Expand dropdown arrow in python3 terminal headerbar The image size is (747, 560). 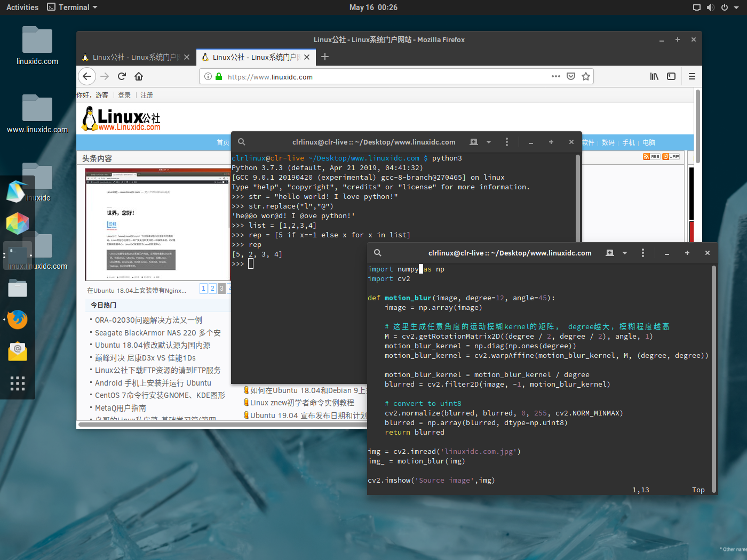(x=489, y=142)
